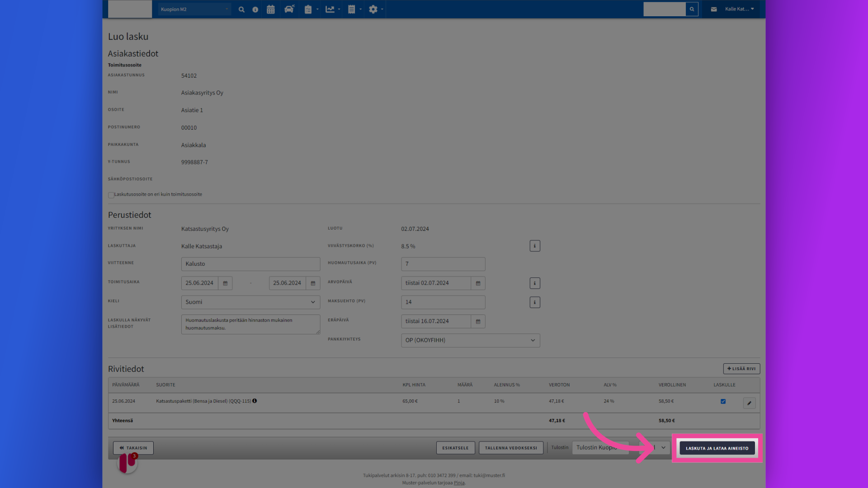Show info for Arvopäivä field
This screenshot has width=868, height=488.
point(535,283)
